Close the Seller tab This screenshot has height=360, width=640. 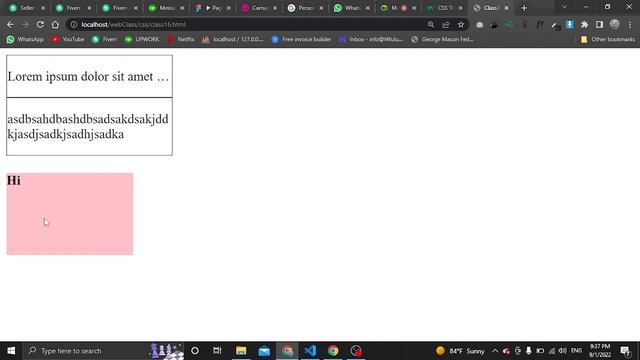(x=43, y=8)
